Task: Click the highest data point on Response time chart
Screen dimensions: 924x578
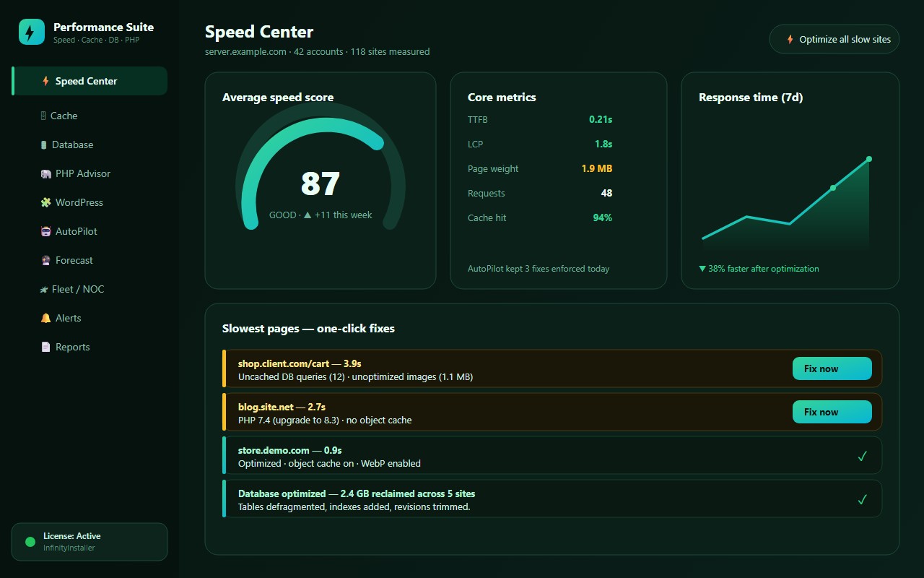Action: click(x=869, y=159)
